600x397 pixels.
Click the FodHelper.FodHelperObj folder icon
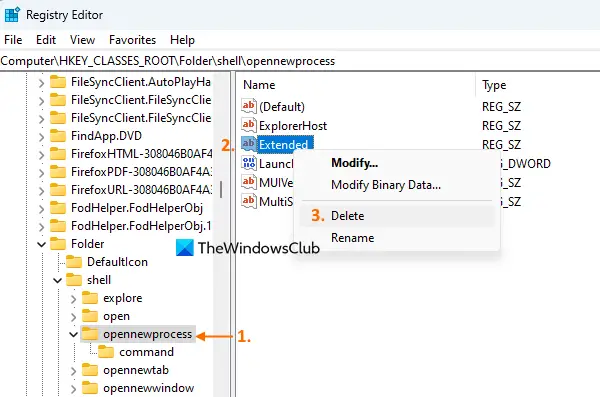[58, 208]
